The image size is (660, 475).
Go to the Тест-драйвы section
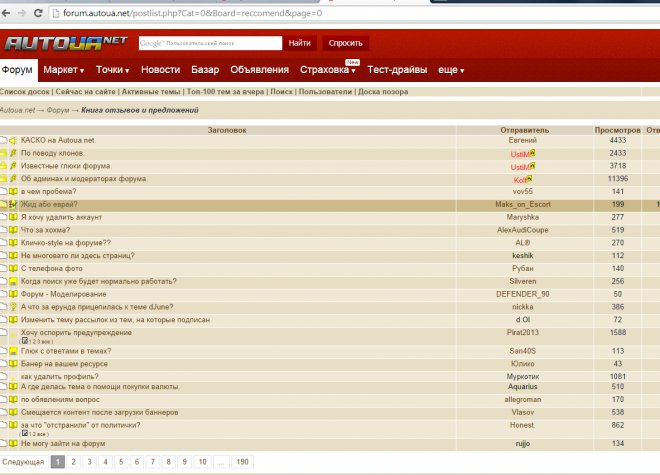pyautogui.click(x=397, y=70)
